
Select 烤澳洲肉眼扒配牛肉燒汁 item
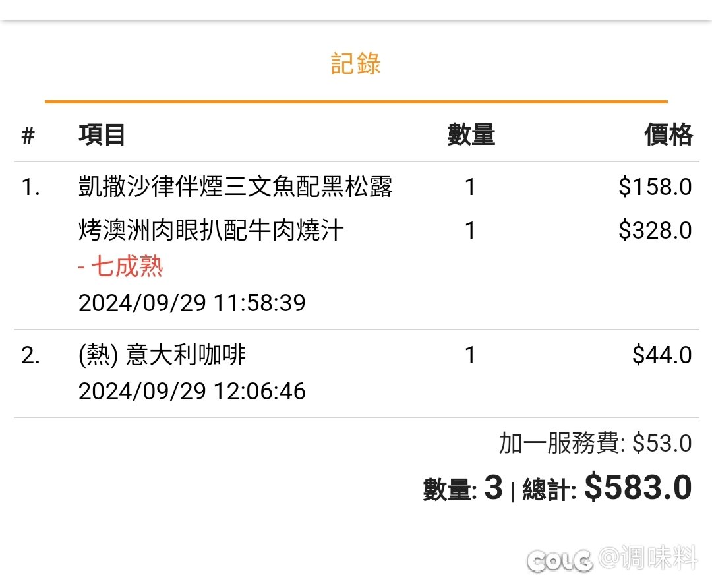point(211,230)
